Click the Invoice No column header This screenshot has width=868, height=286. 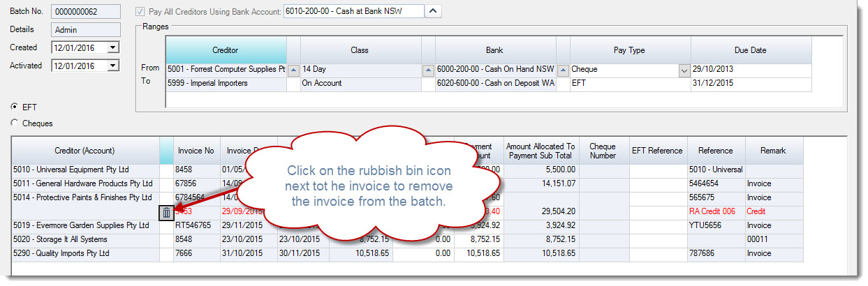197,151
